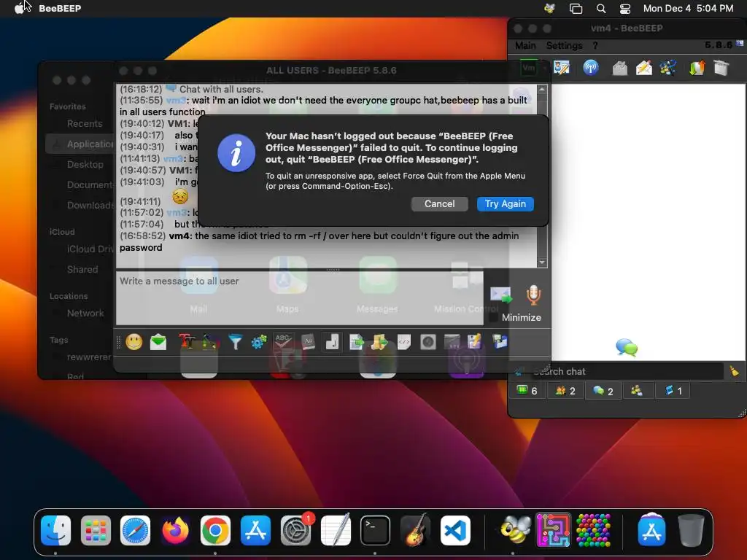Click the flag icon next to 5.8.6 version

[740, 44]
